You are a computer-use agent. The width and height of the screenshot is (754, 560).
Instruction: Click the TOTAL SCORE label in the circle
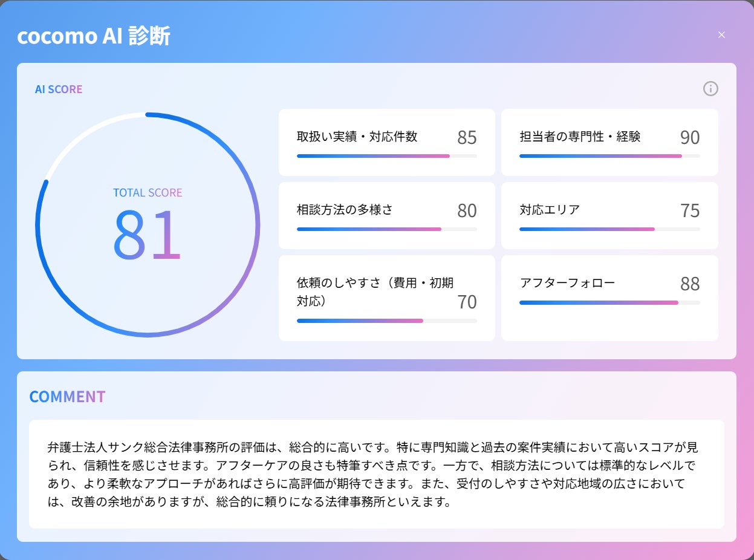tap(148, 193)
